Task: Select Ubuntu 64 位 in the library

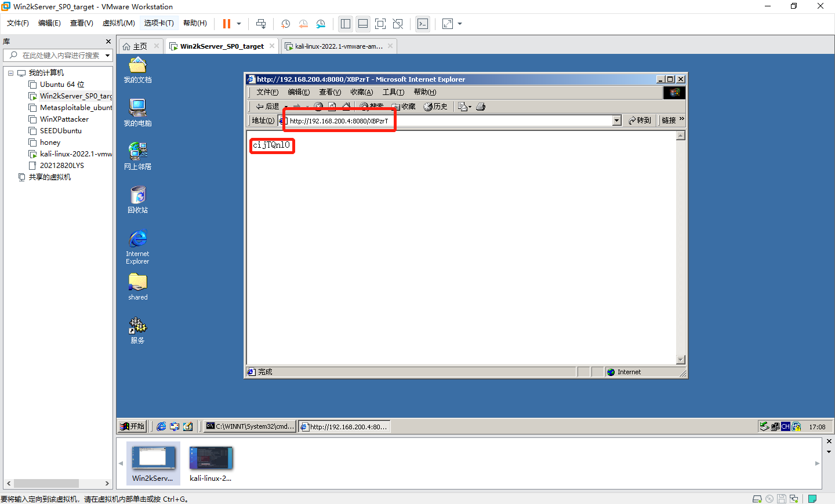Action: (62, 85)
